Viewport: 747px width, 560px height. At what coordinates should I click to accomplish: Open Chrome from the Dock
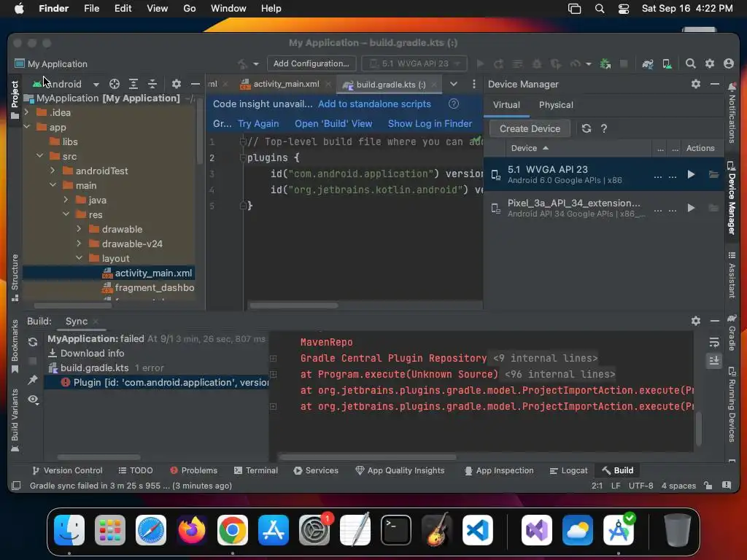(x=233, y=530)
